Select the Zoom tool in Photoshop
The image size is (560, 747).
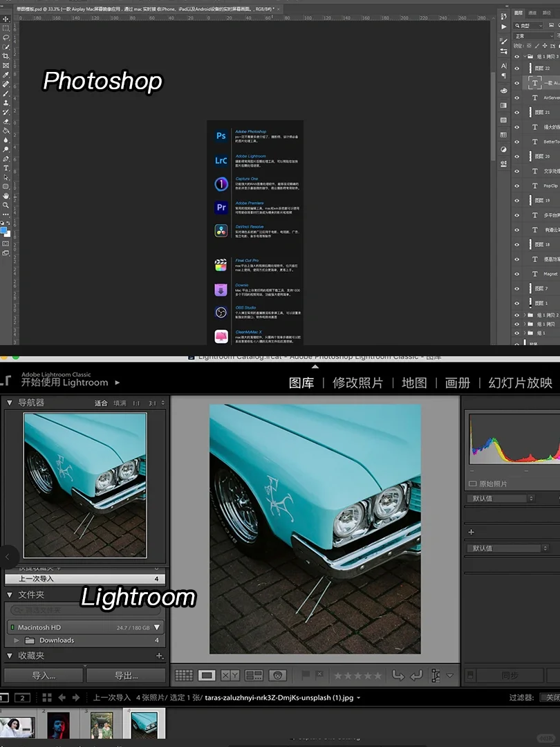click(6, 205)
